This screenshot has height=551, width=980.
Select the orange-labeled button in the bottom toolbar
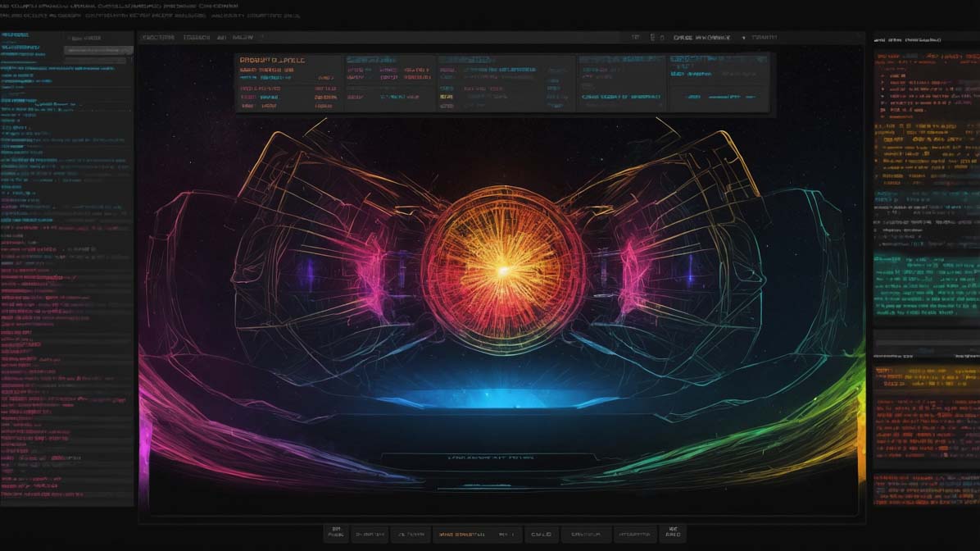pos(462,534)
